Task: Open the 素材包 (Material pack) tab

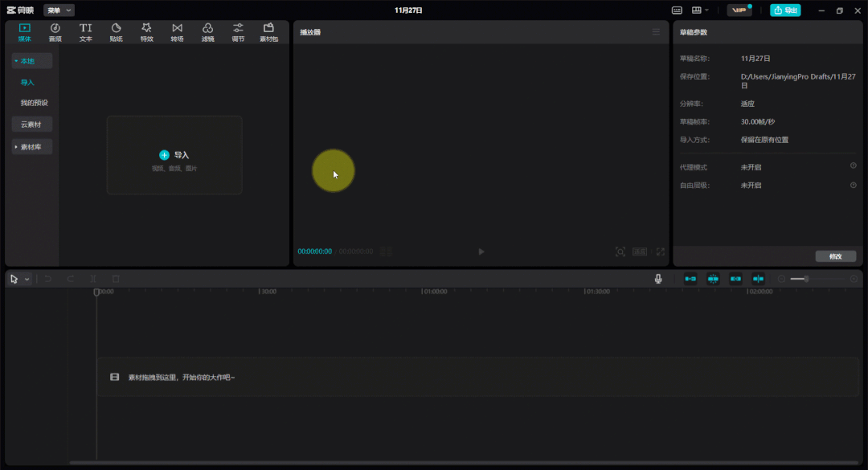Action: pyautogui.click(x=268, y=32)
